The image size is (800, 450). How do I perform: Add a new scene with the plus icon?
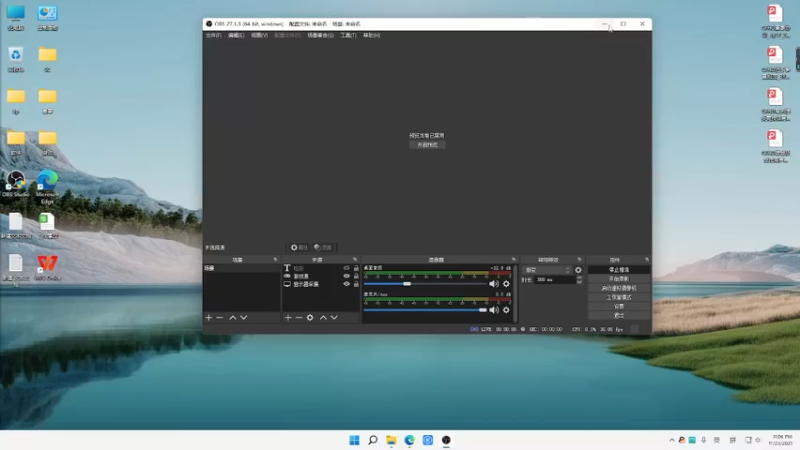pyautogui.click(x=209, y=317)
